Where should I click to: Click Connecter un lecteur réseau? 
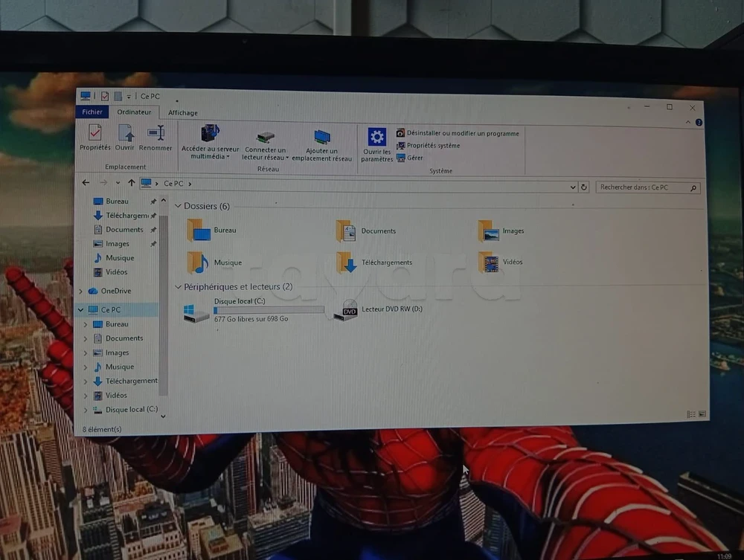(x=266, y=146)
